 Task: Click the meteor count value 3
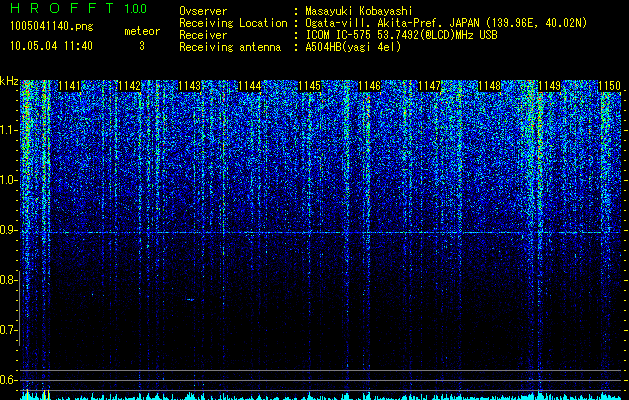point(142,46)
